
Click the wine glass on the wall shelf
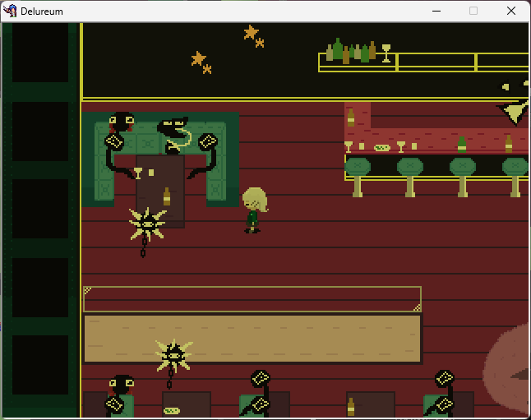coord(386,53)
